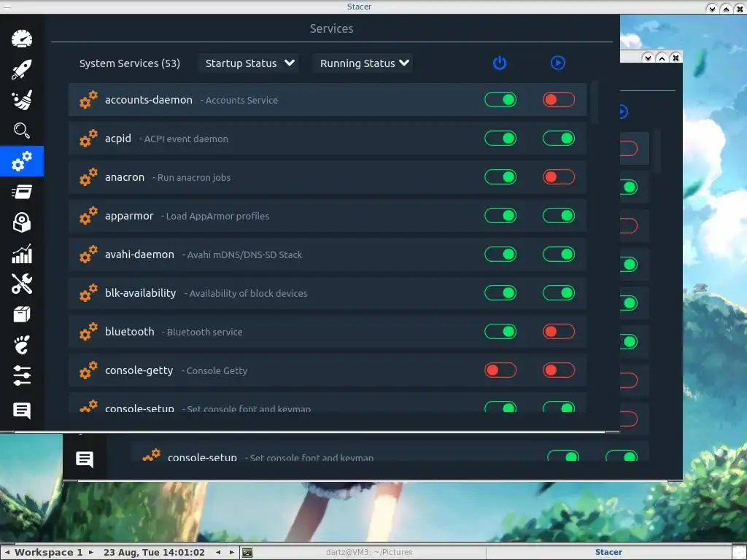Start bluetooth service running toggle
Image resolution: width=747 pixels, height=560 pixels.
tap(559, 331)
